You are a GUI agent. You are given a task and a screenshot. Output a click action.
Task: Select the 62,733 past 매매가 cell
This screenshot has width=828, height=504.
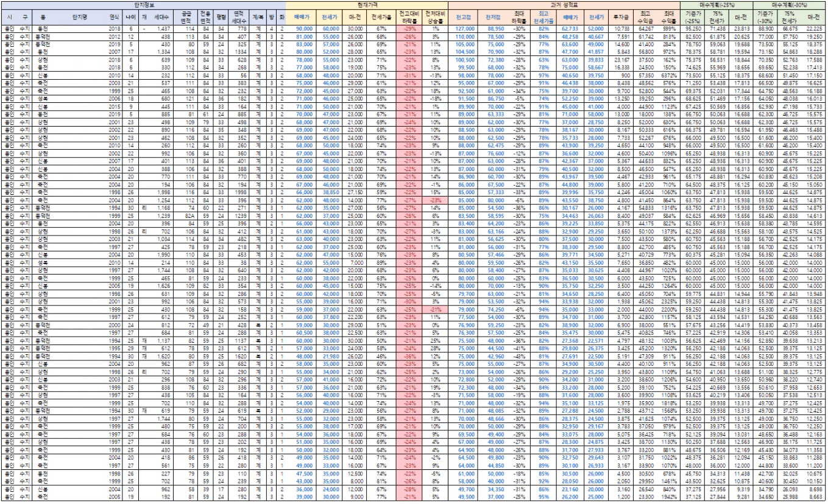(x=570, y=29)
